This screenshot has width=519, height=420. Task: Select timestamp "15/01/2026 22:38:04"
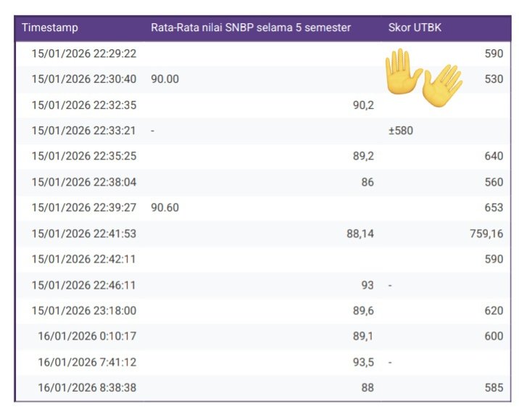[84, 182]
